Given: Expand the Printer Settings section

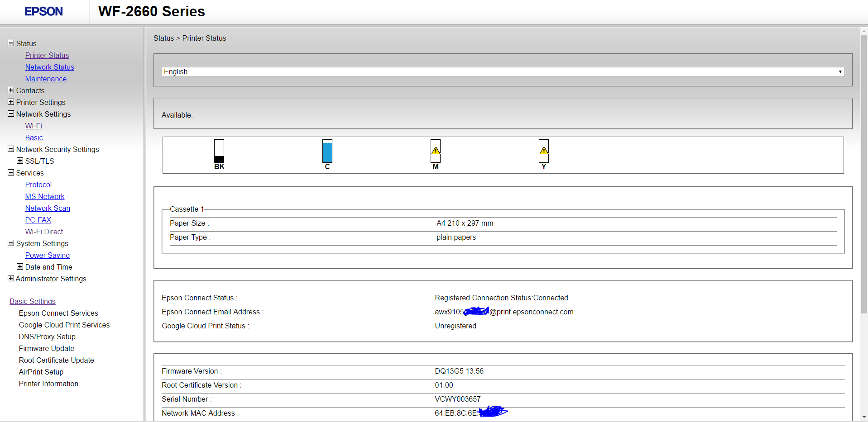Looking at the screenshot, I should coord(11,102).
